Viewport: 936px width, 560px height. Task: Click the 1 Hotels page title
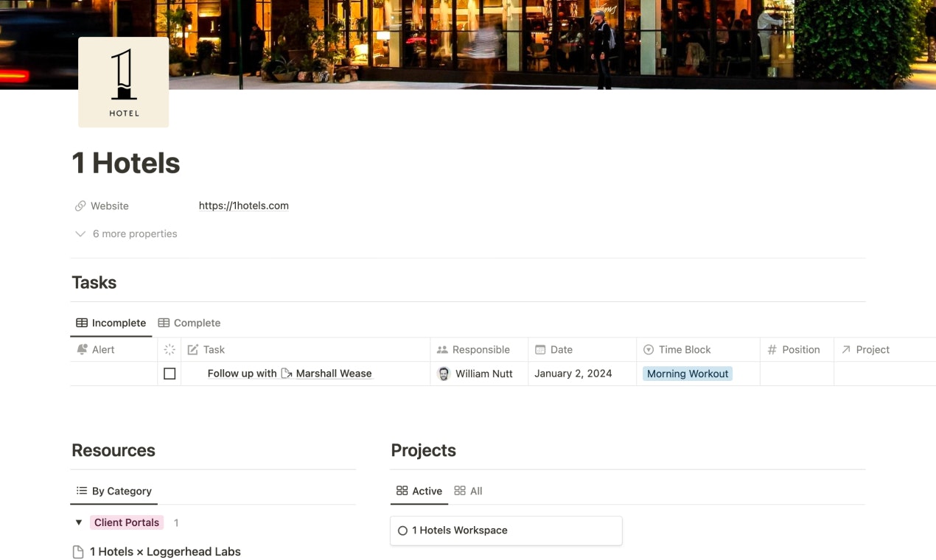pos(126,163)
